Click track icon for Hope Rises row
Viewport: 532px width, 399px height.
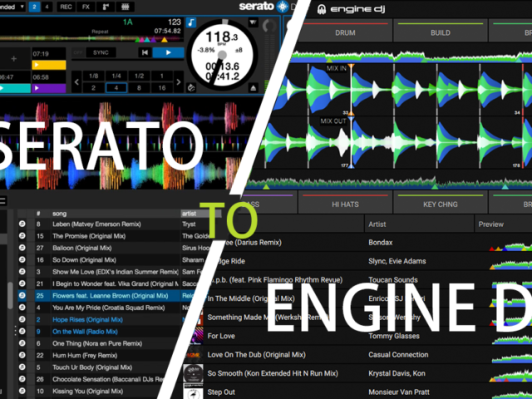click(22, 319)
